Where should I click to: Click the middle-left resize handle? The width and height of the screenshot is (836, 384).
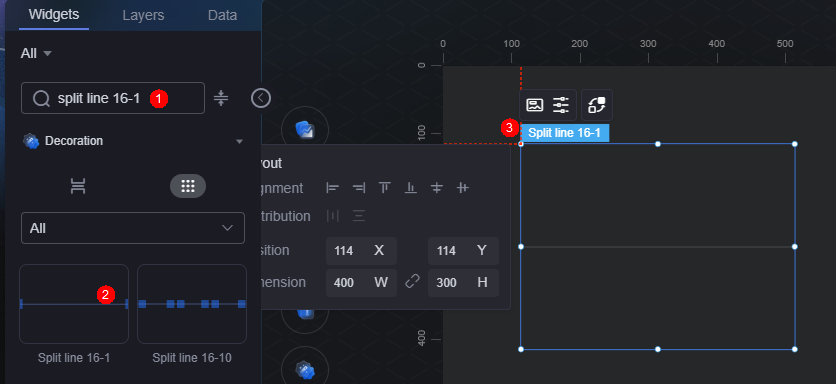click(x=521, y=246)
